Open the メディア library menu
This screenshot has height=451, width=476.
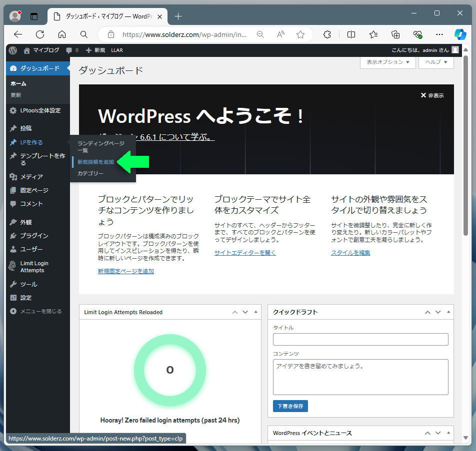pyautogui.click(x=38, y=177)
